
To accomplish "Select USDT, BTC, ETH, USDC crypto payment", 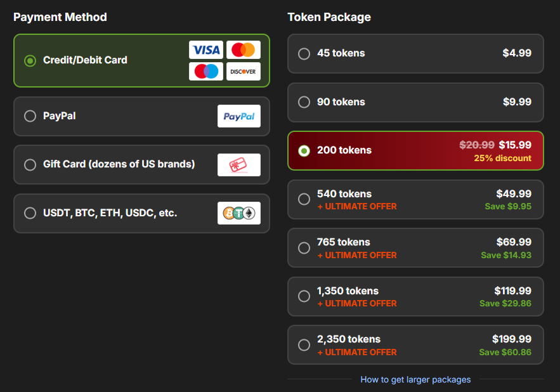I will tap(30, 213).
